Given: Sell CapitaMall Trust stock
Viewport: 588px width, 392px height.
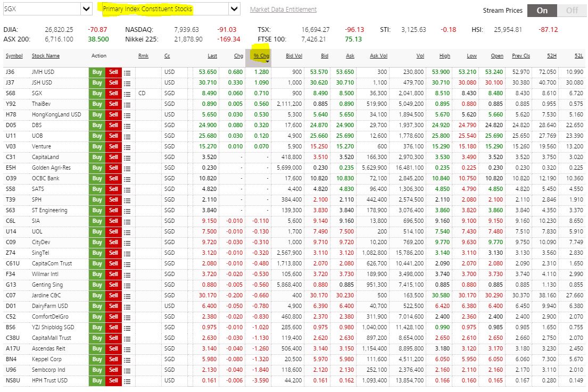Looking at the screenshot, I should click(114, 338).
